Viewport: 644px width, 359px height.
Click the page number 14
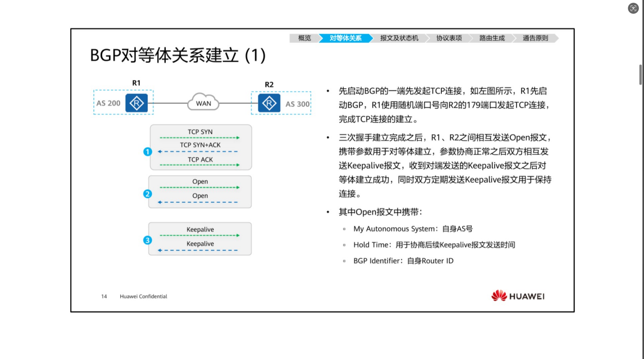pyautogui.click(x=104, y=296)
